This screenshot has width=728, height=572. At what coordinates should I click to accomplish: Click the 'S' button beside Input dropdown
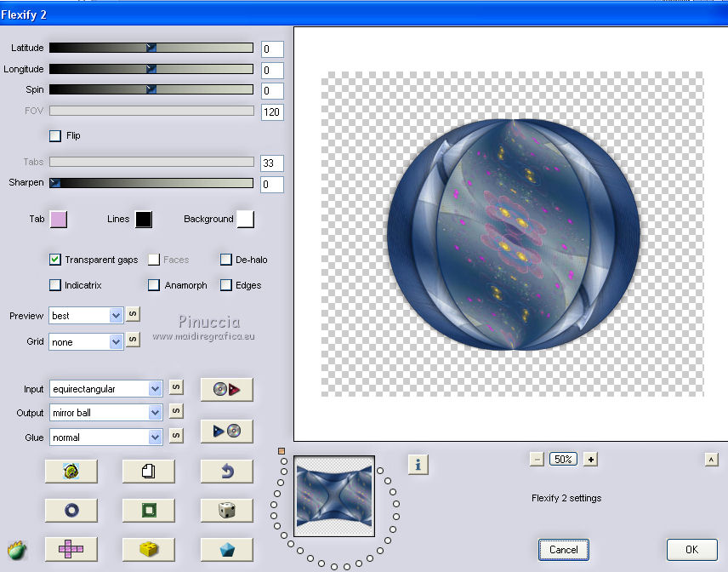pos(176,387)
